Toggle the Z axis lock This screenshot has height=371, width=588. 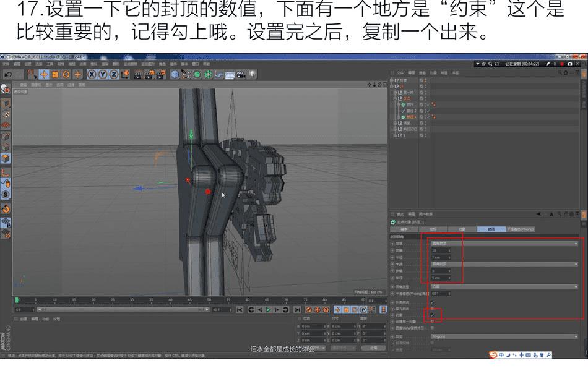click(x=114, y=75)
